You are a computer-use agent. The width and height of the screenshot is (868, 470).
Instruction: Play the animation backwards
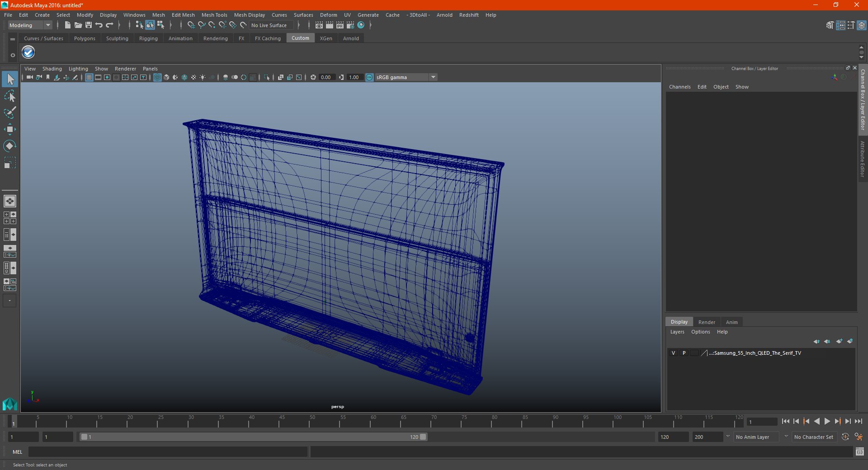pos(816,421)
